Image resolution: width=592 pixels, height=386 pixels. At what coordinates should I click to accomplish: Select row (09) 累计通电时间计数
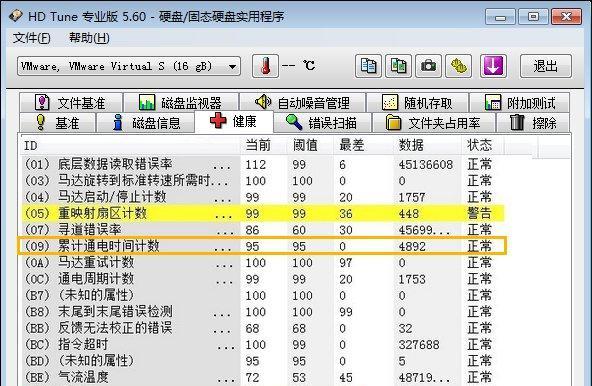pyautogui.click(x=262, y=246)
